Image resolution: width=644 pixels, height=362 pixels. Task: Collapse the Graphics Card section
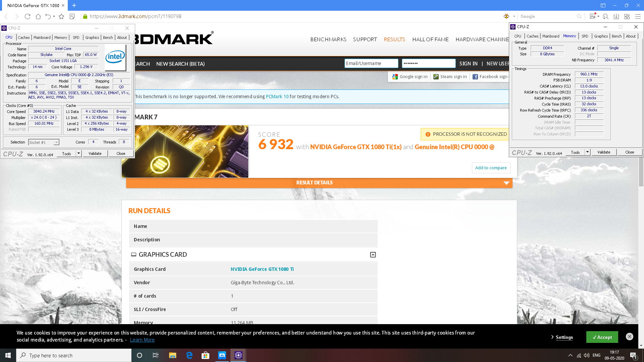pos(373,255)
